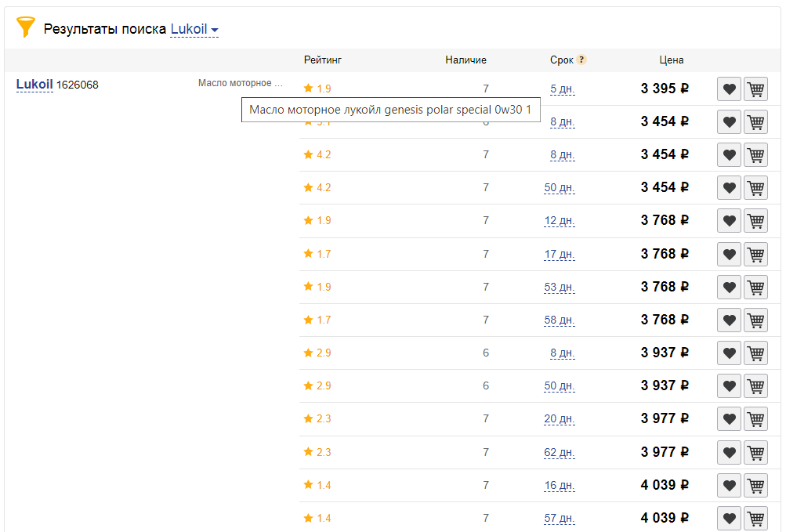Click the 4.2 rating in the 50 дн. row

click(317, 187)
